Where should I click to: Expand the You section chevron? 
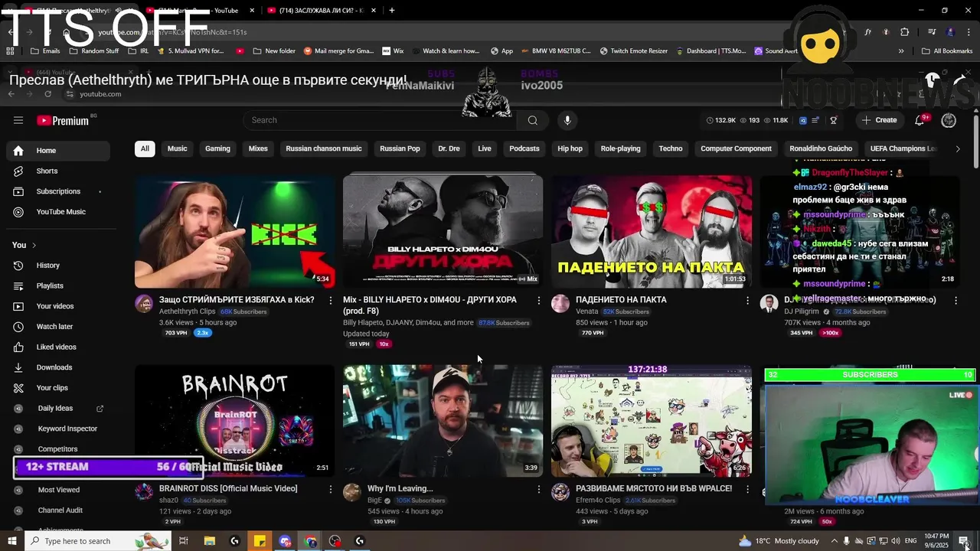[x=34, y=245]
